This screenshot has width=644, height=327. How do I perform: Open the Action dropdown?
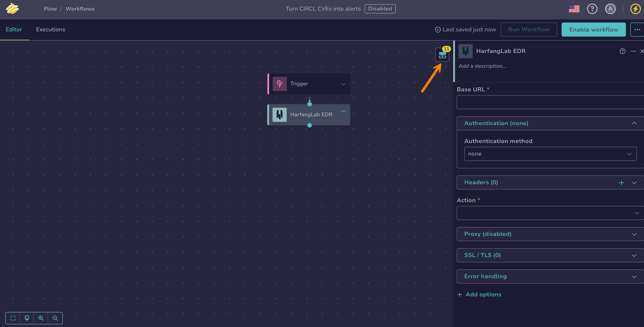point(550,213)
